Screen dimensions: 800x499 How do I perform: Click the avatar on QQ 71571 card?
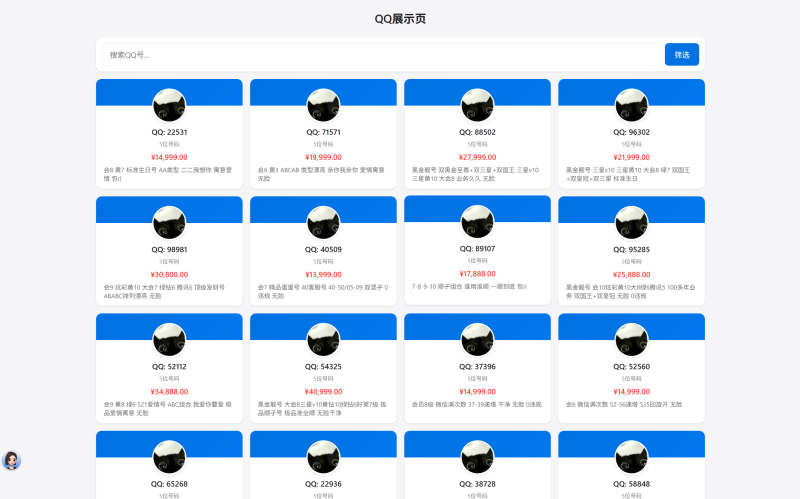(x=323, y=106)
